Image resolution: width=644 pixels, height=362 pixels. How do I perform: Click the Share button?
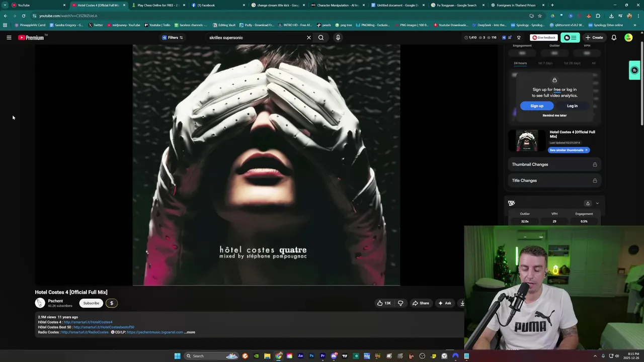(x=421, y=303)
